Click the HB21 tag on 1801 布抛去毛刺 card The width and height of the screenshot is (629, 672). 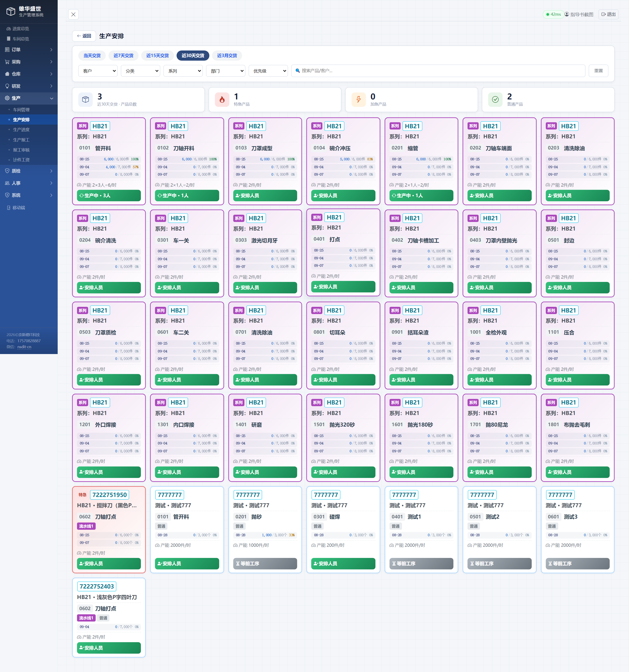pyautogui.click(x=569, y=403)
